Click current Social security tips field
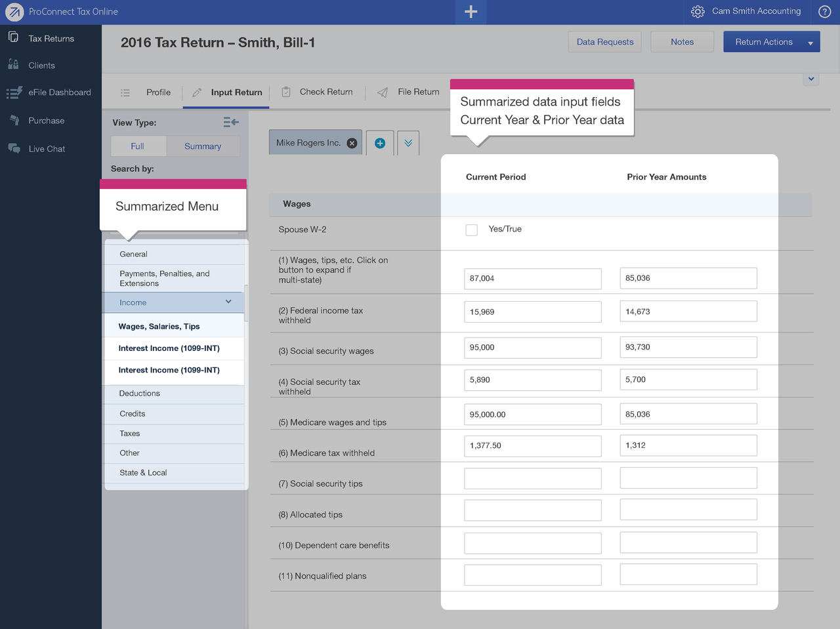The image size is (840, 629). [533, 478]
